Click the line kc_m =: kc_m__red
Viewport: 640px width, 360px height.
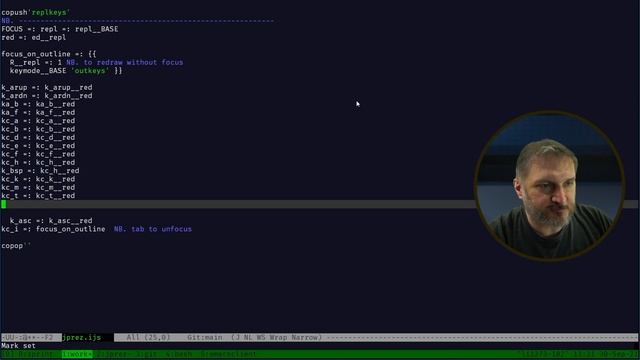point(38,188)
